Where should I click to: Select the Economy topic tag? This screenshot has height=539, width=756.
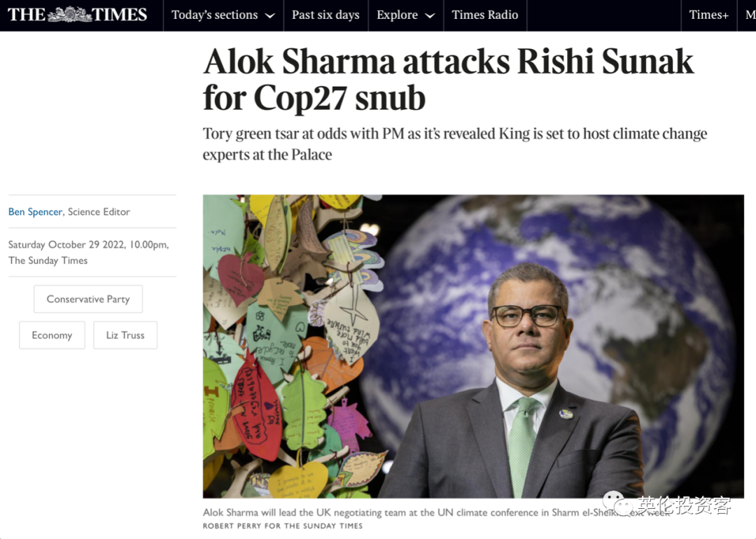pos(52,335)
